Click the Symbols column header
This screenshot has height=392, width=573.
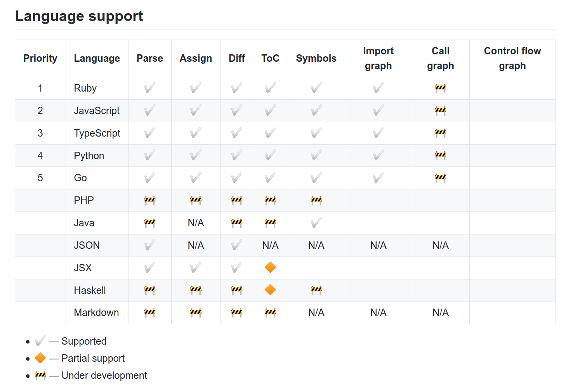point(316,58)
